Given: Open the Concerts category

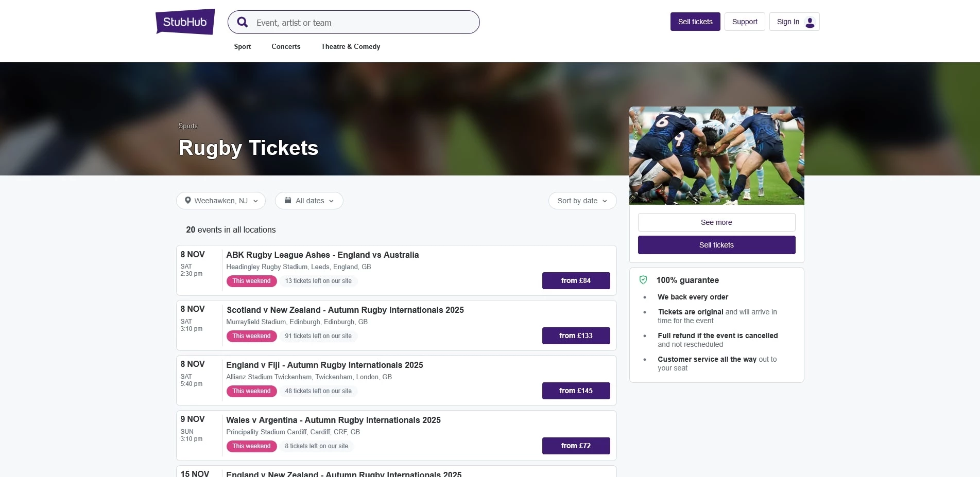Looking at the screenshot, I should pyautogui.click(x=285, y=46).
